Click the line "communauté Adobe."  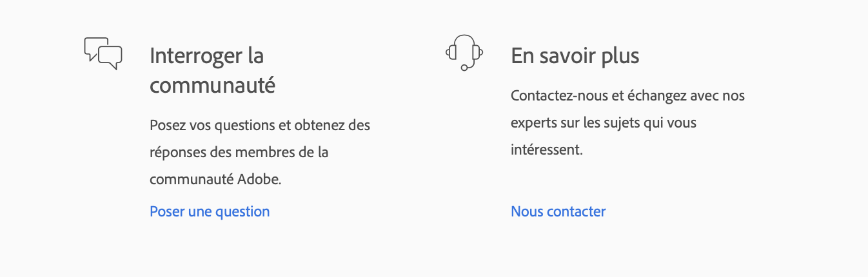215,180
